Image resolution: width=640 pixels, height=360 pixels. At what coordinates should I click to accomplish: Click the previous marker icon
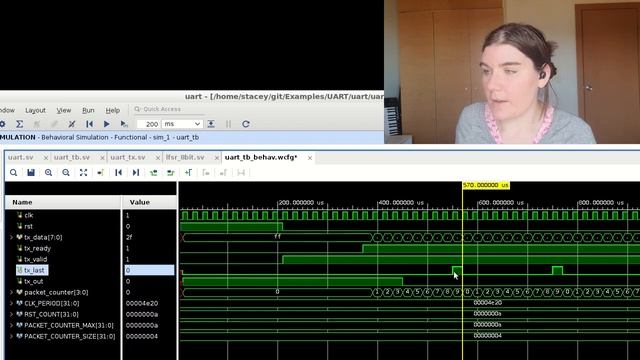(206, 173)
